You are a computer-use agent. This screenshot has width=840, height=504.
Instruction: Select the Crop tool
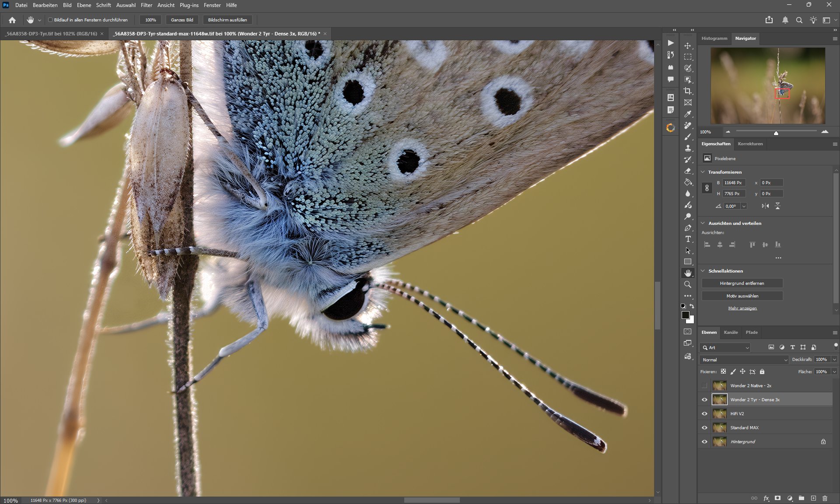(688, 91)
